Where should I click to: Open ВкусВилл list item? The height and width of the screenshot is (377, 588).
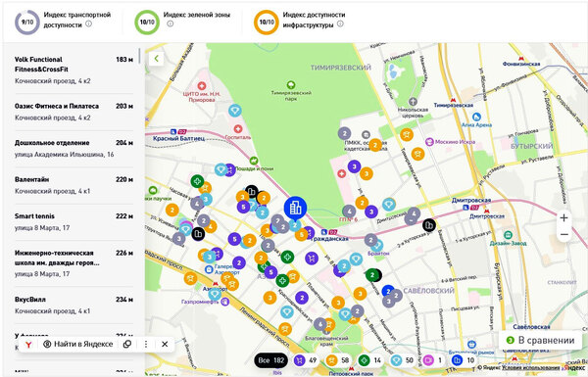(73, 306)
